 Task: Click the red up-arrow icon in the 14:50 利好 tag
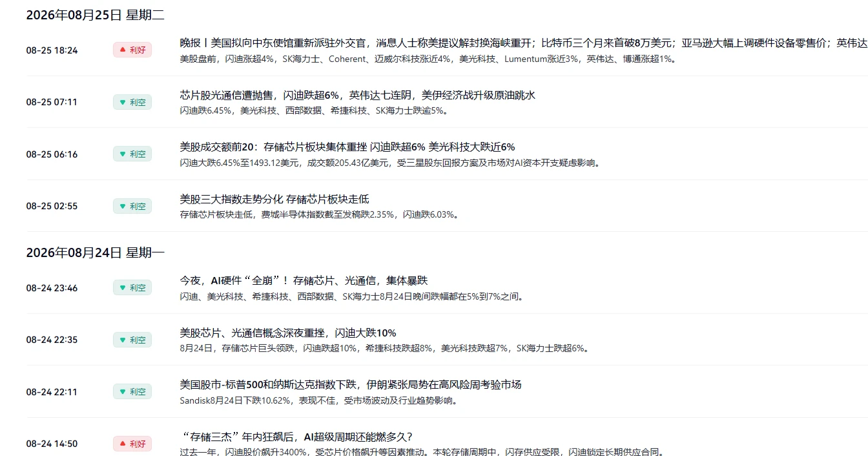click(123, 444)
